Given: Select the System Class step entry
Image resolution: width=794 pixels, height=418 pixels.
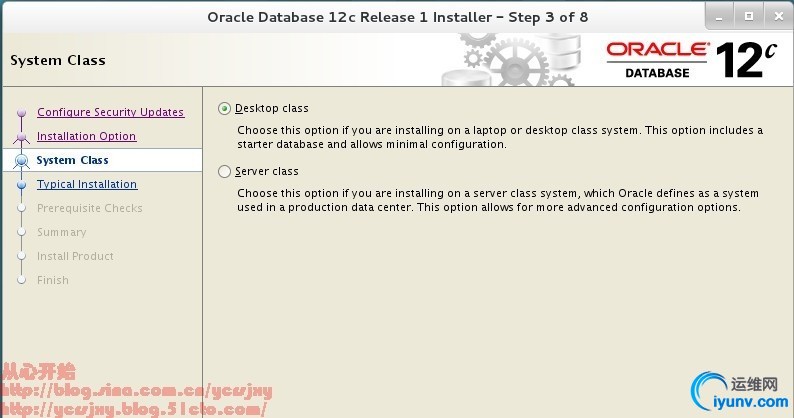Looking at the screenshot, I should 72,160.
